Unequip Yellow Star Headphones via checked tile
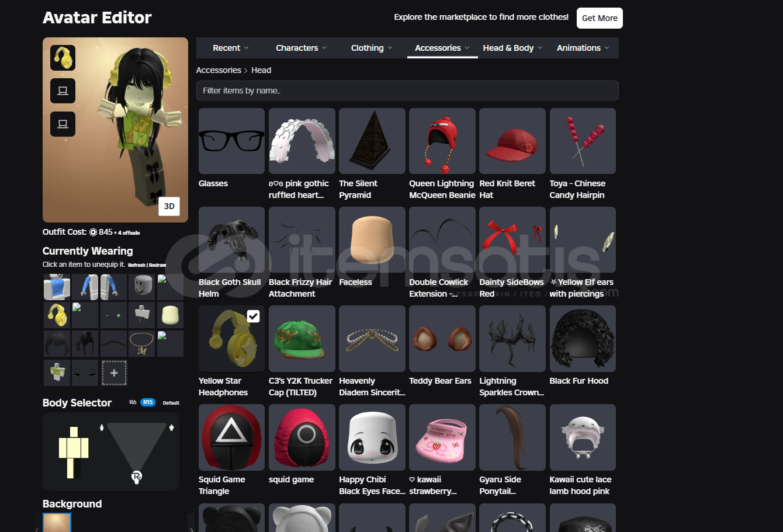Image resolution: width=783 pixels, height=532 pixels. [x=231, y=338]
